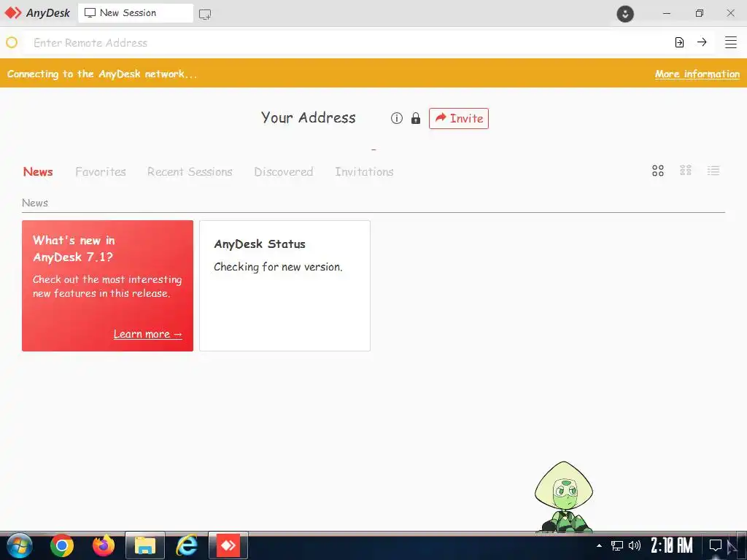Open the What's new in AnyDesk 7.1 card
747x560 pixels.
[108, 286]
